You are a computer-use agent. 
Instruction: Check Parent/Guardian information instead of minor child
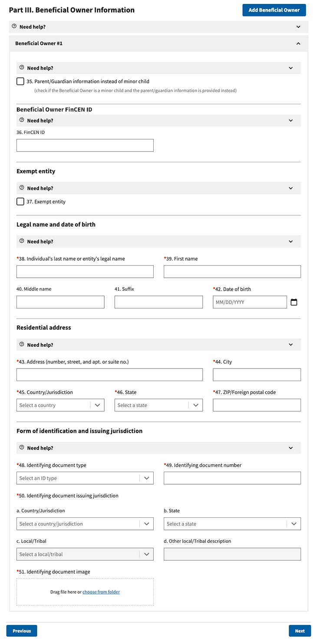pos(20,81)
